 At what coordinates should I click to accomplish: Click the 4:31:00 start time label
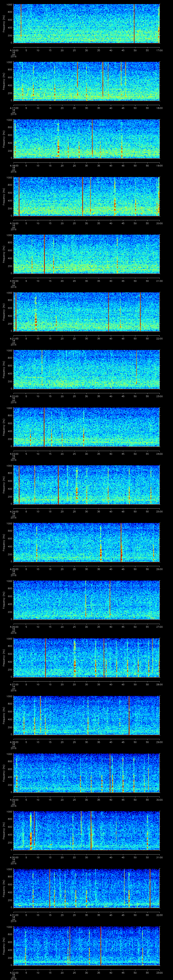click(x=14, y=915)
